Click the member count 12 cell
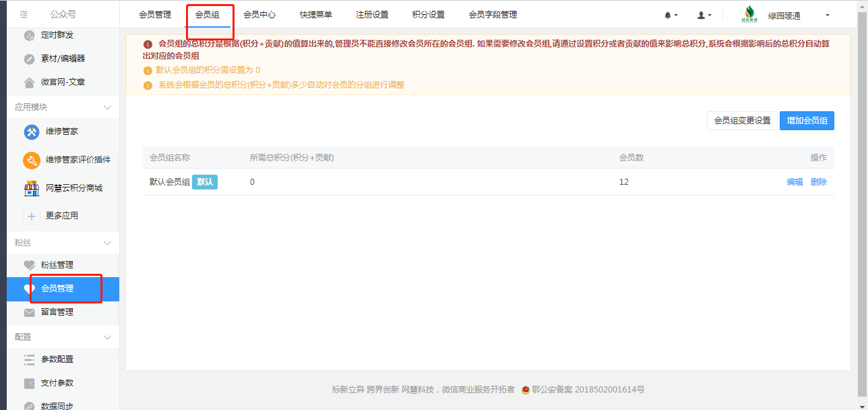This screenshot has width=868, height=410. (624, 182)
